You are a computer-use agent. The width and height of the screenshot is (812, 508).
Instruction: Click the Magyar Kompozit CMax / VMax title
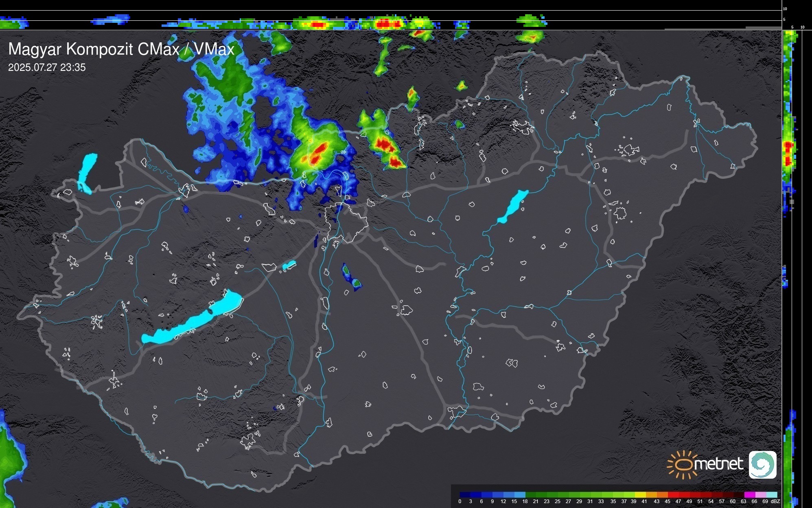121,49
